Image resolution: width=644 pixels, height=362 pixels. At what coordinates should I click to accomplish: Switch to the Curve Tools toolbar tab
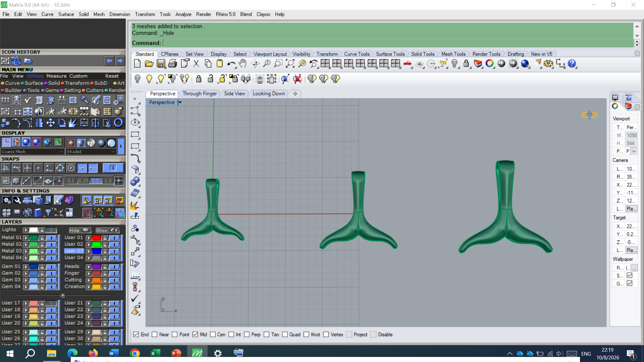point(357,54)
